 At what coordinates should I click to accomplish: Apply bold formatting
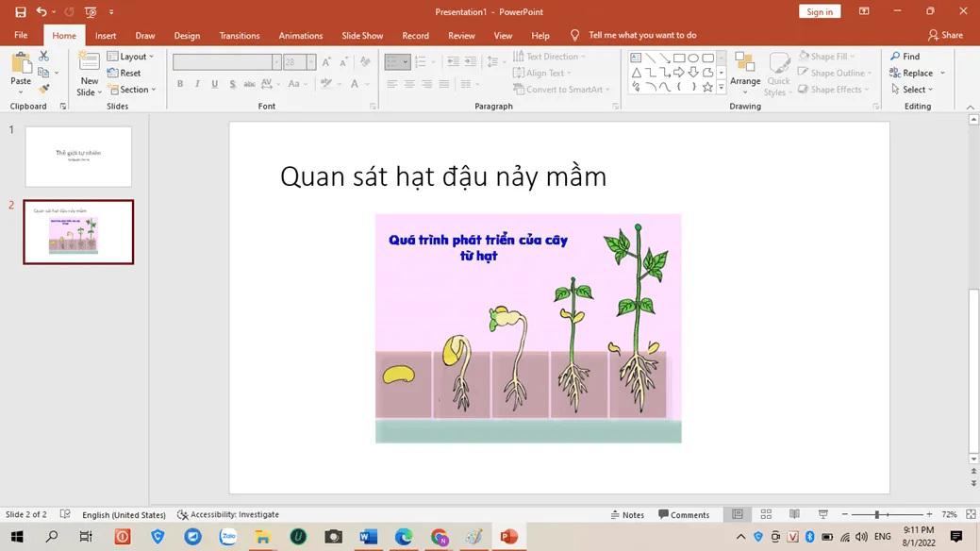(179, 83)
